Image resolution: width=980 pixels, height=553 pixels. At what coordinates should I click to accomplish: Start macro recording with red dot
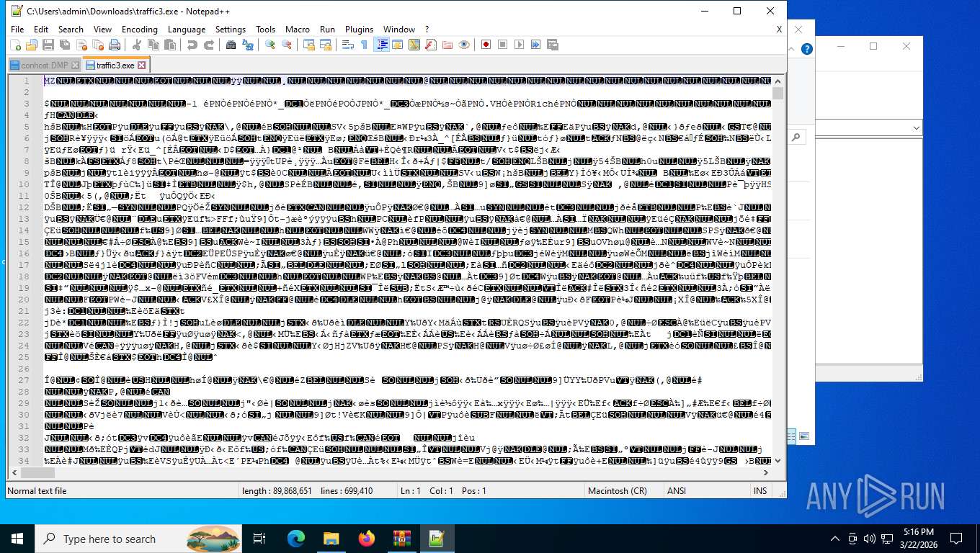tap(486, 45)
